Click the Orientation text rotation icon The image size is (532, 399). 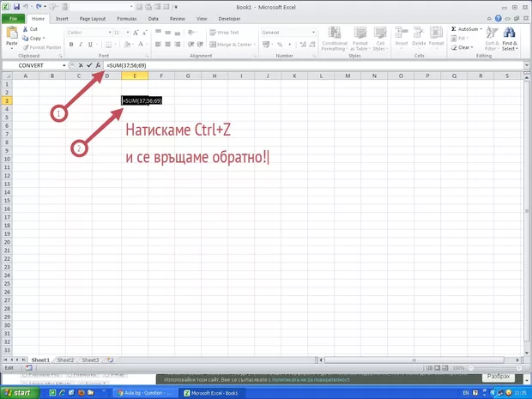click(x=191, y=33)
